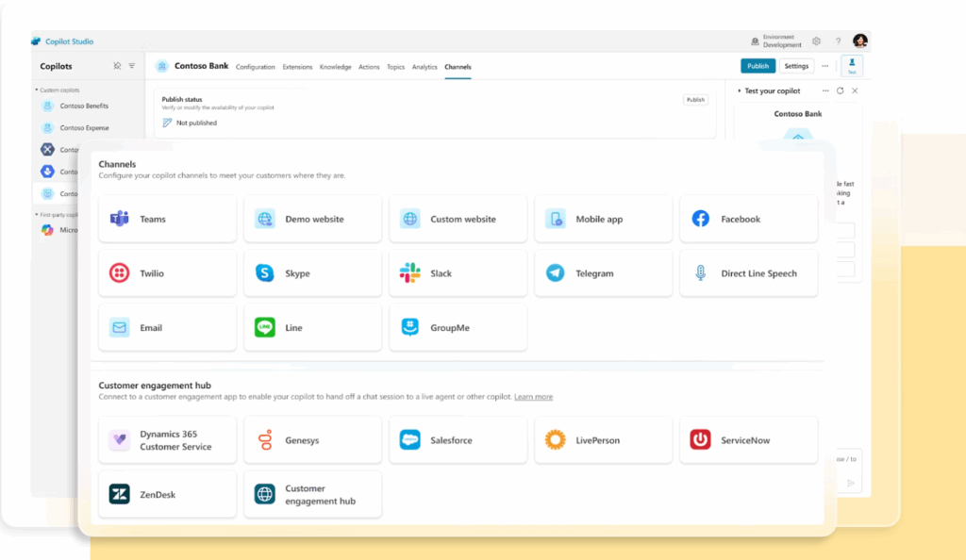Open the Teams channel tile
Viewport: 966px width, 560px height.
click(x=167, y=219)
